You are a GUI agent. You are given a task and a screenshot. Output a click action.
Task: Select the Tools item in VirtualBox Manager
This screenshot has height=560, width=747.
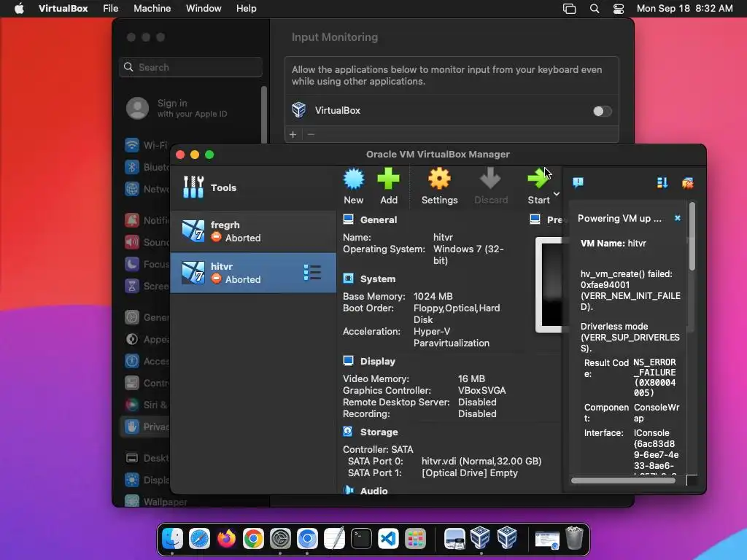(253, 187)
